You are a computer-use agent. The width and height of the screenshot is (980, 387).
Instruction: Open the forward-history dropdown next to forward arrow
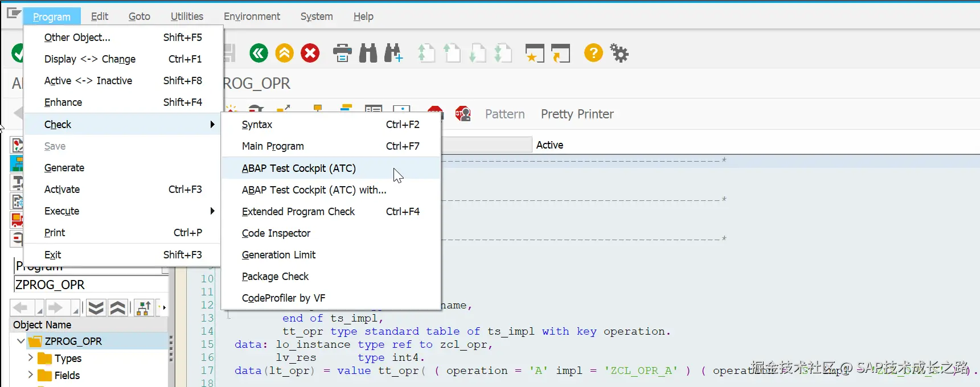(75, 309)
